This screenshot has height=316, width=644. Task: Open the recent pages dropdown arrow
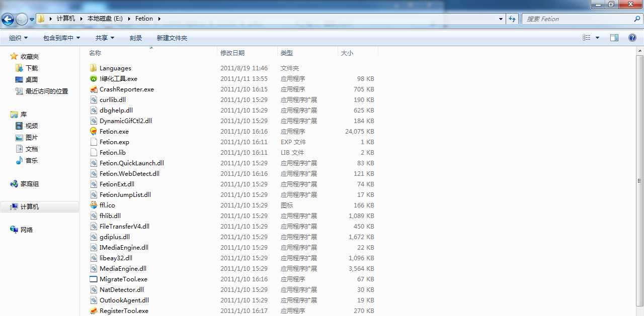pyautogui.click(x=32, y=20)
